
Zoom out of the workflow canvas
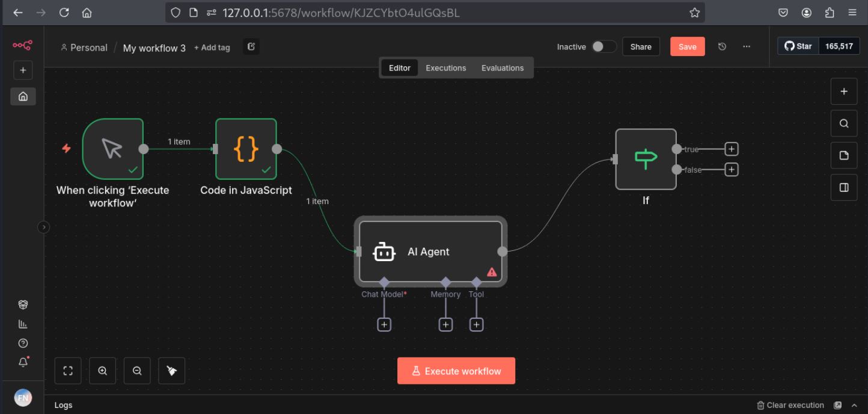tap(137, 370)
